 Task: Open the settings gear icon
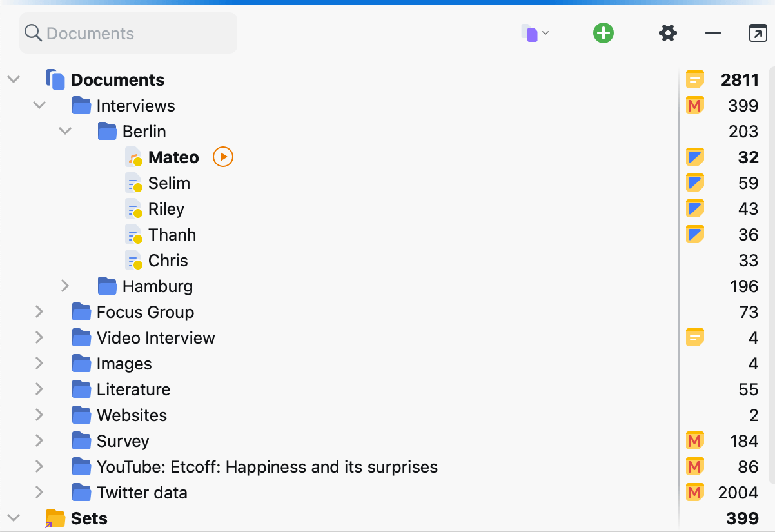coord(668,33)
